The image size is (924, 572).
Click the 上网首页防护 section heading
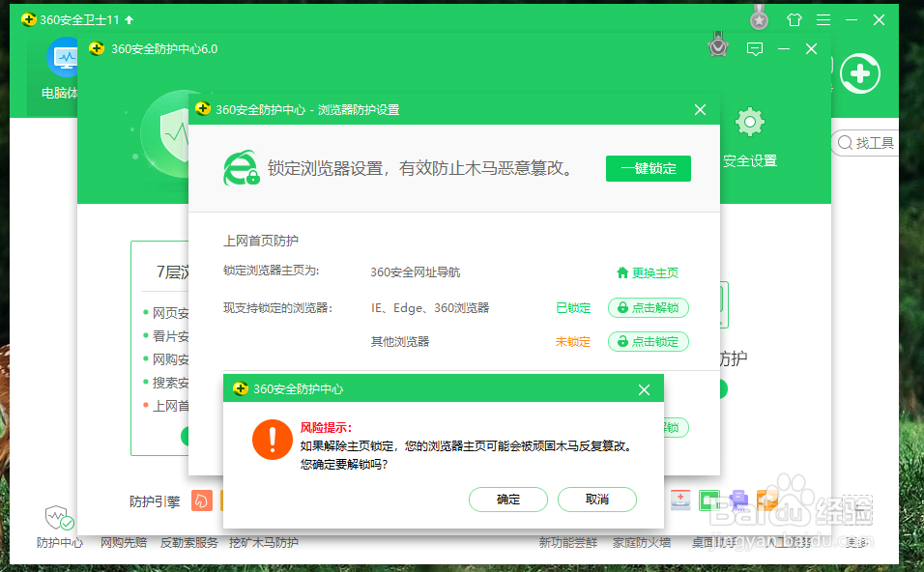[260, 241]
